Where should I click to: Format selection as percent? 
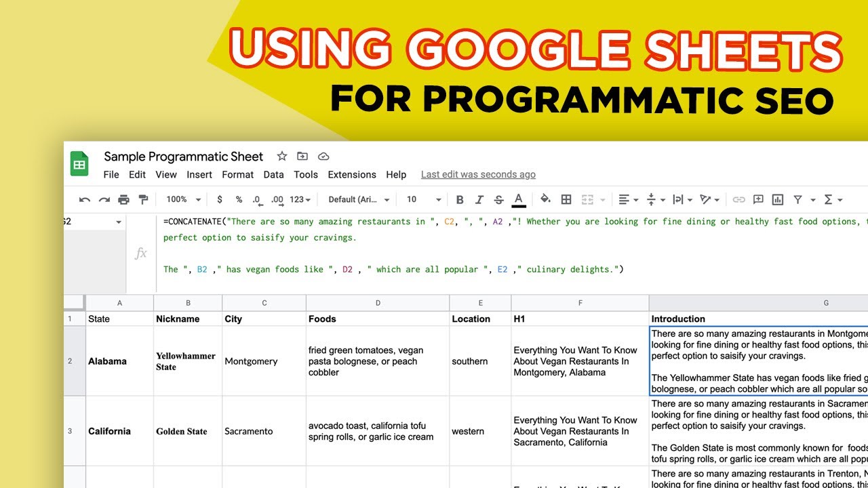[x=239, y=199]
